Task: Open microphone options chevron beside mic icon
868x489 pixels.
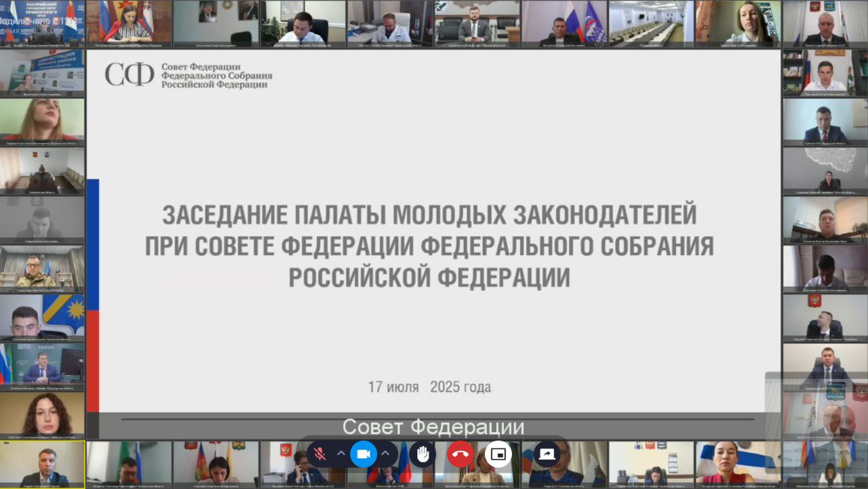Action: [341, 454]
